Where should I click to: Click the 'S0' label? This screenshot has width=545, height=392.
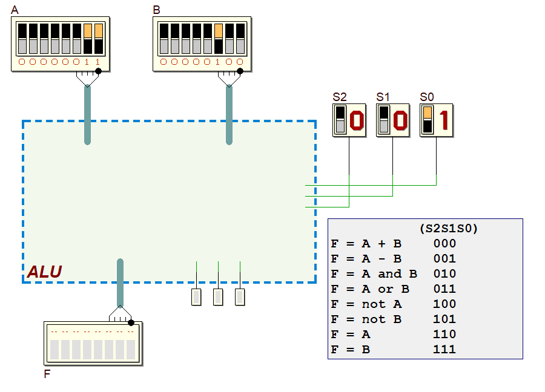click(x=427, y=97)
